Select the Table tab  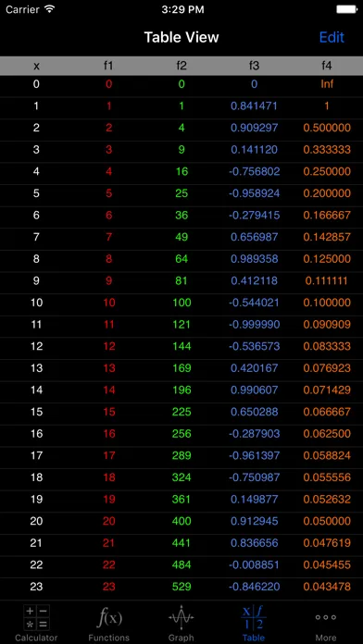[254, 623]
